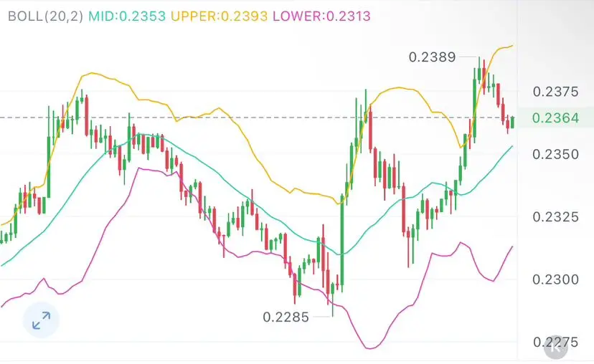Select the 0.2285 low price marker
The width and height of the screenshot is (594, 364).
[286, 317]
